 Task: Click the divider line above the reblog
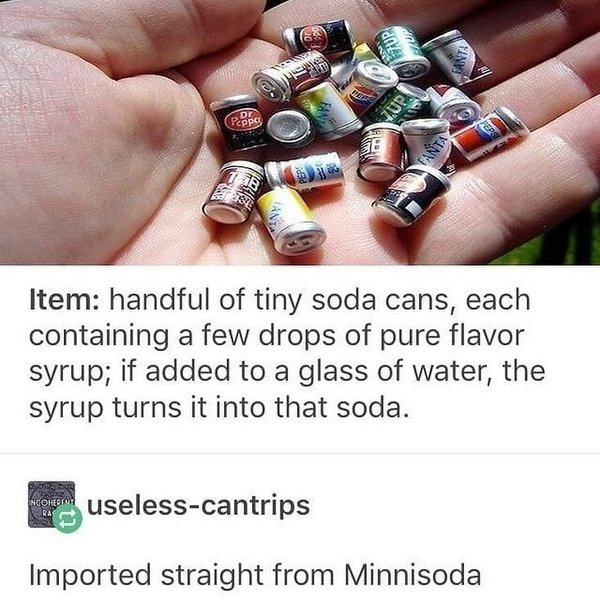tap(300, 453)
